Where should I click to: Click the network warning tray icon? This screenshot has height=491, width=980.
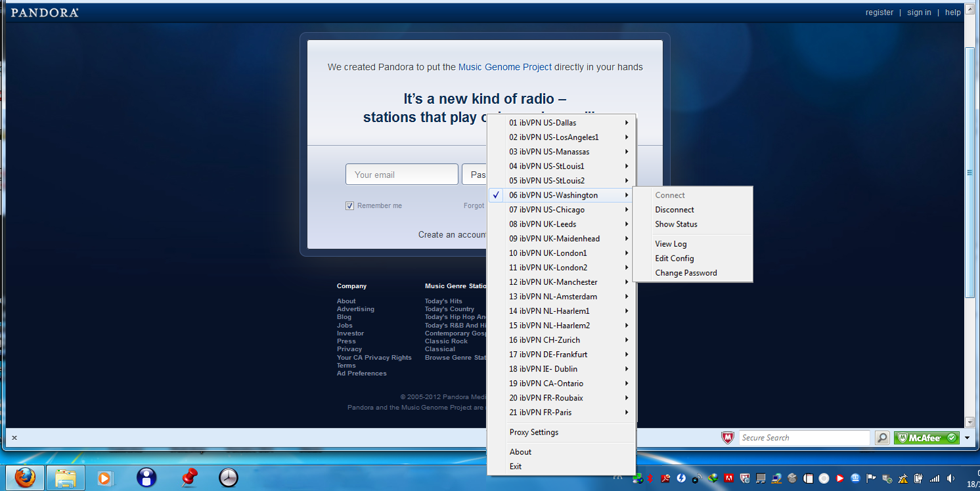click(903, 479)
